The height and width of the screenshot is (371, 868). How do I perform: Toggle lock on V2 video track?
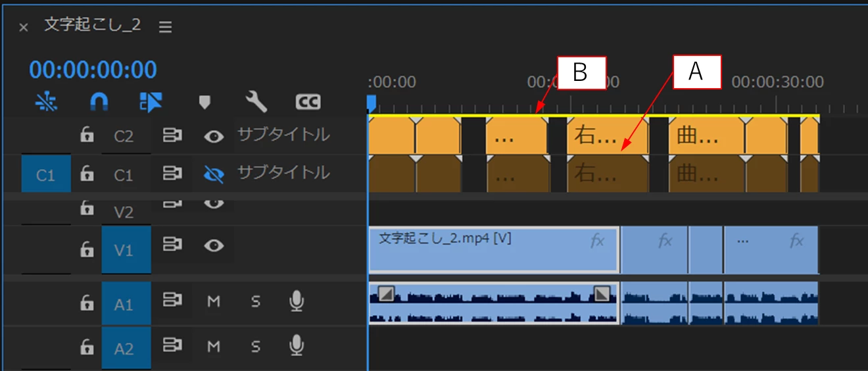(x=86, y=207)
